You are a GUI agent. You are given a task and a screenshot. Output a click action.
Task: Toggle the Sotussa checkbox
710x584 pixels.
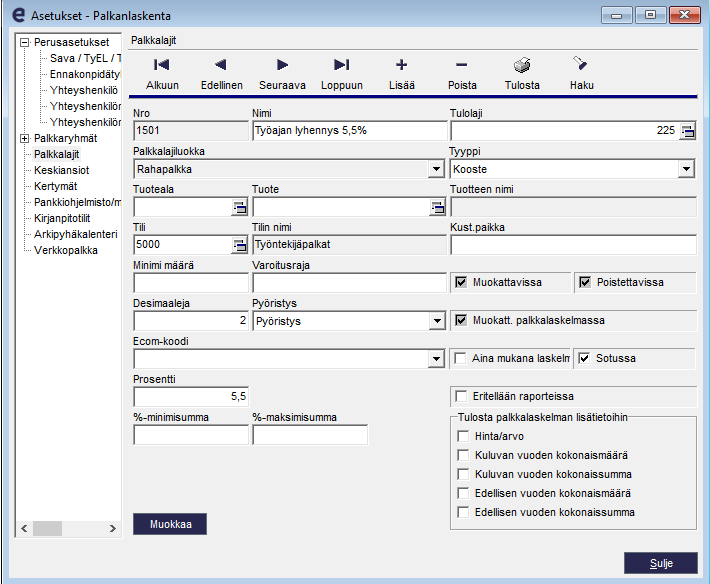584,359
